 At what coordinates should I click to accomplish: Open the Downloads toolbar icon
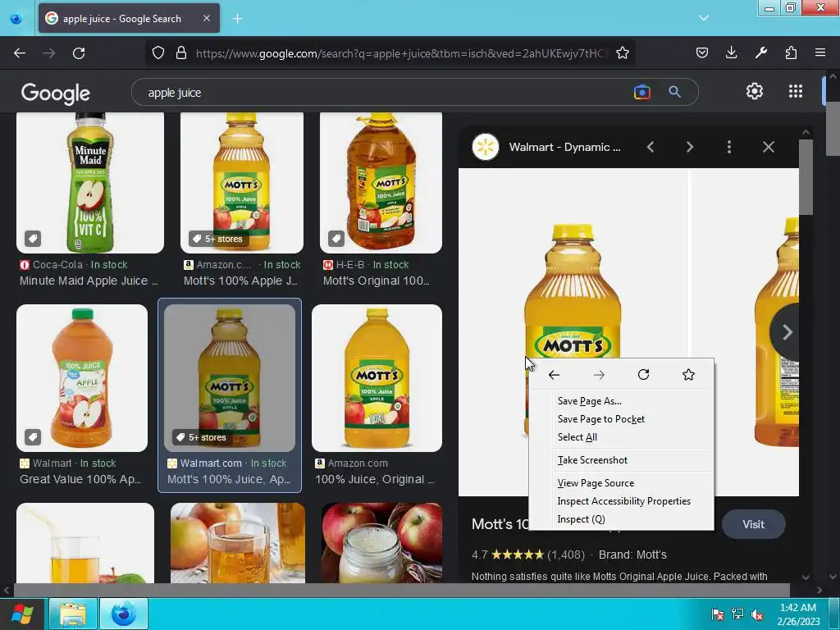pyautogui.click(x=731, y=52)
